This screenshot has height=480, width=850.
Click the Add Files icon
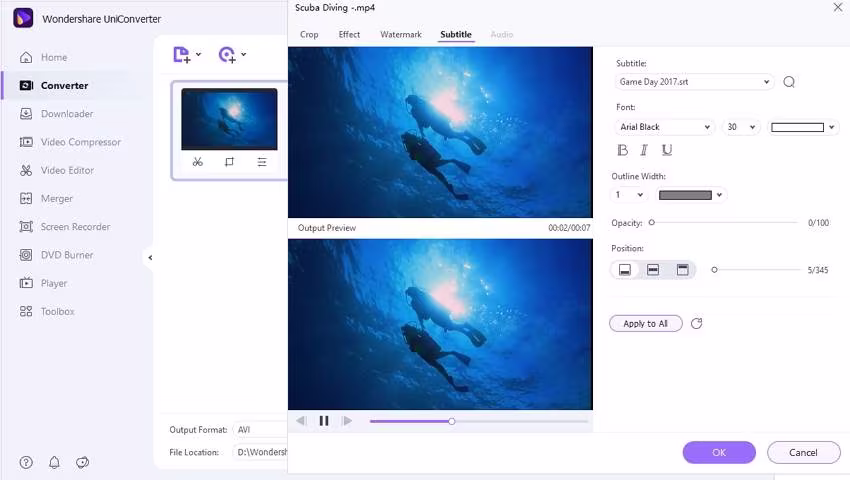pyautogui.click(x=182, y=54)
